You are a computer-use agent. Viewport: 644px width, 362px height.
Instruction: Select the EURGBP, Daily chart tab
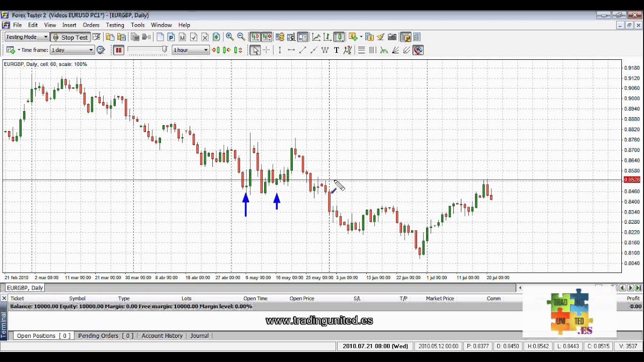(25, 288)
